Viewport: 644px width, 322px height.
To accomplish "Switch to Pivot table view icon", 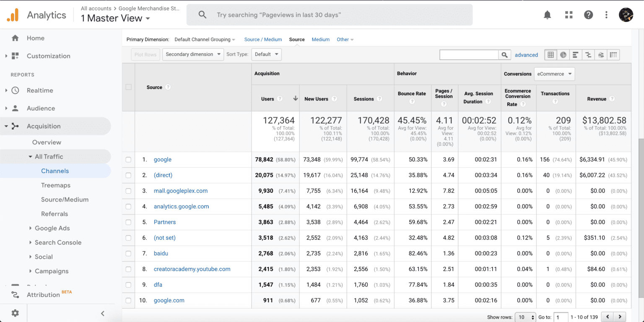I will click(613, 55).
